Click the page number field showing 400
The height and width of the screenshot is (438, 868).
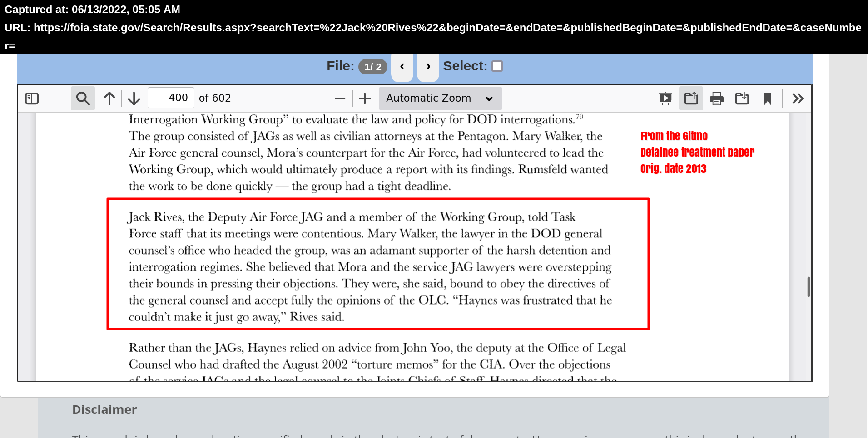(x=171, y=98)
